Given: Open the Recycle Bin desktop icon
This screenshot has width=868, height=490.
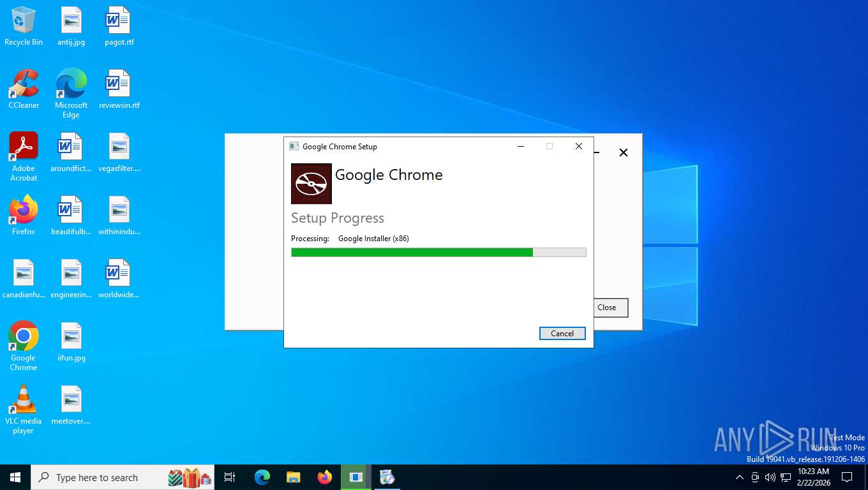Looking at the screenshot, I should [24, 27].
